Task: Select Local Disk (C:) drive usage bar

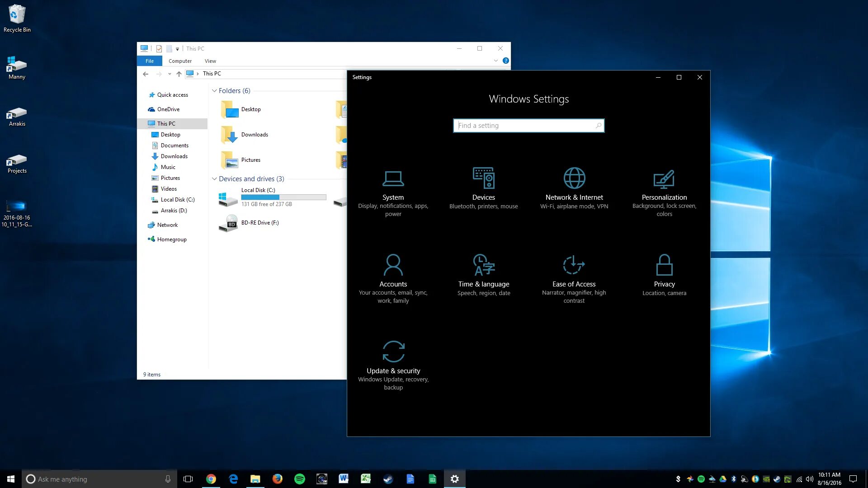Action: point(283,197)
